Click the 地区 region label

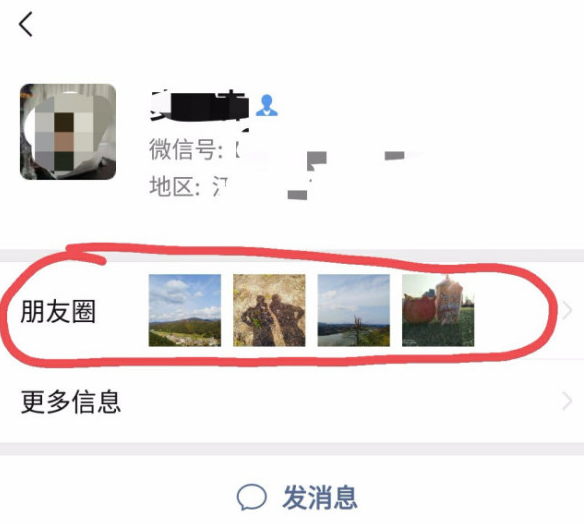[175, 186]
